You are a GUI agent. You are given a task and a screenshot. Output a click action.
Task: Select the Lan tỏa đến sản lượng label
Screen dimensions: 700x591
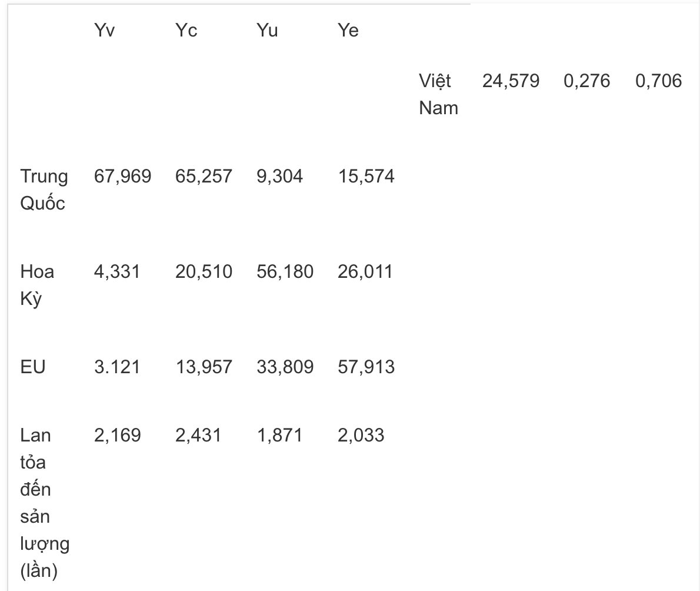(x=45, y=503)
